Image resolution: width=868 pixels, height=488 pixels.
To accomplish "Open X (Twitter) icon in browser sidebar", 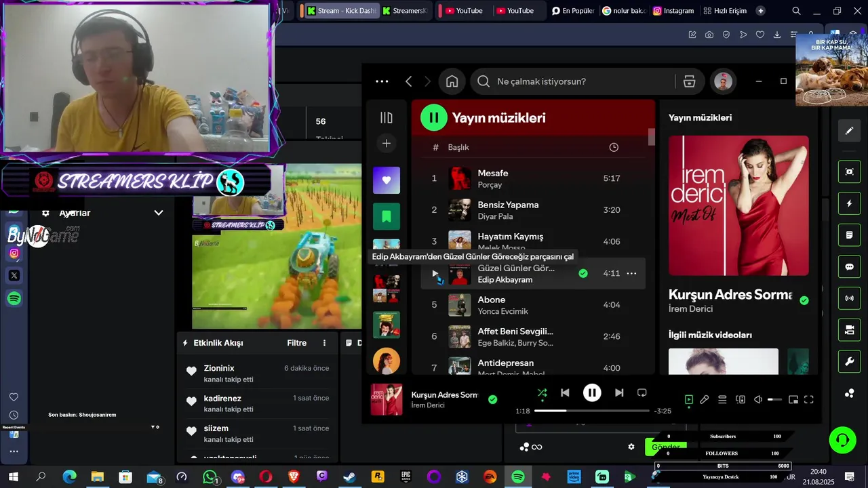I will pyautogui.click(x=14, y=275).
